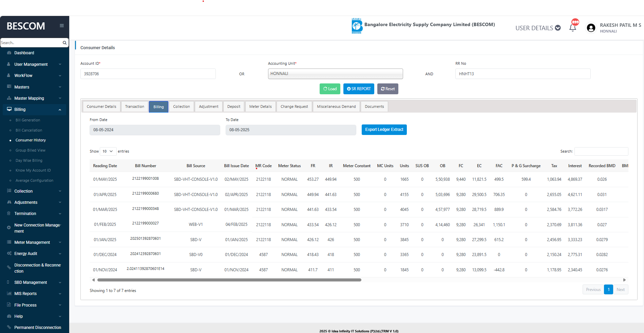Click the horizontal table scrollbar thumb
644x333 pixels.
point(229,280)
